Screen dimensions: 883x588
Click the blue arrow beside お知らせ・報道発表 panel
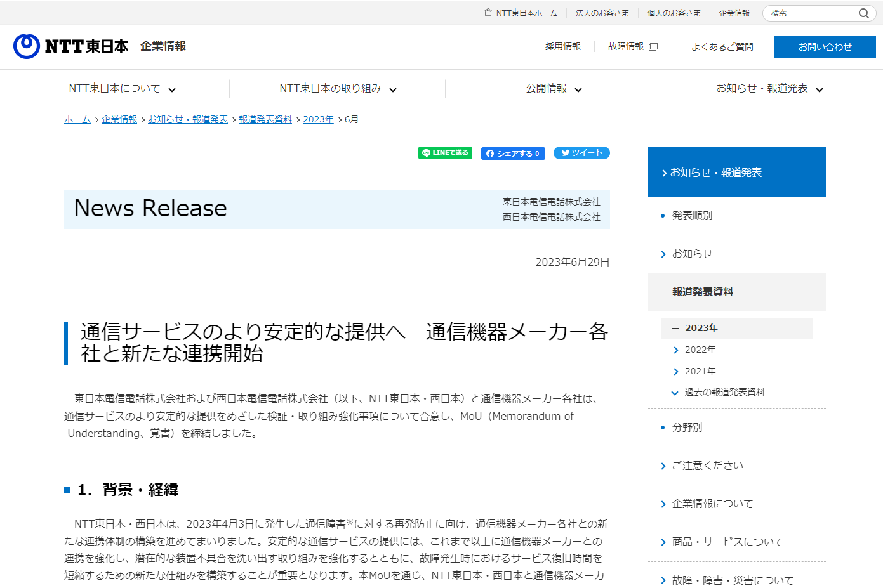[665, 171]
